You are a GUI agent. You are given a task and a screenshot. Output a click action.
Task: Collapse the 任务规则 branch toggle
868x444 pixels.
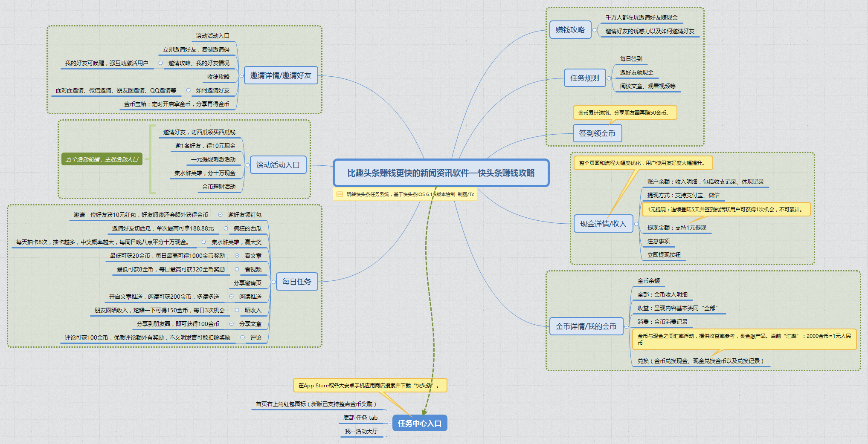(x=609, y=78)
